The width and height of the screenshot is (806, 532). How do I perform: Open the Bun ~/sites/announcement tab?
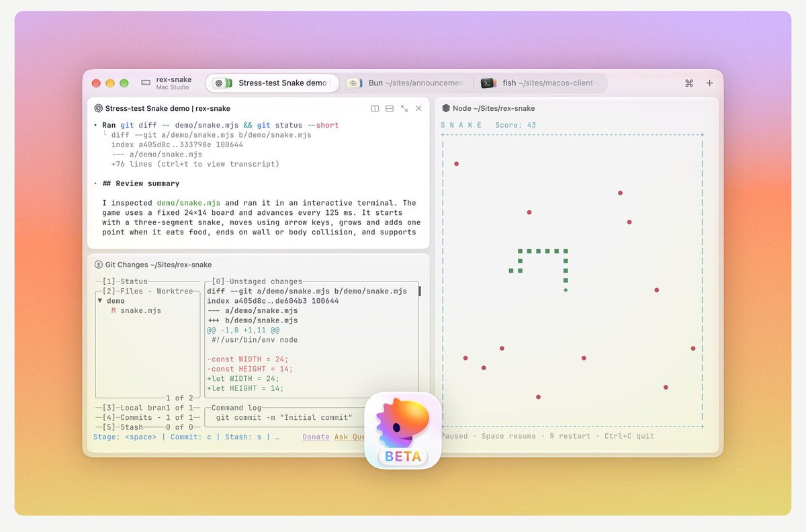click(406, 83)
